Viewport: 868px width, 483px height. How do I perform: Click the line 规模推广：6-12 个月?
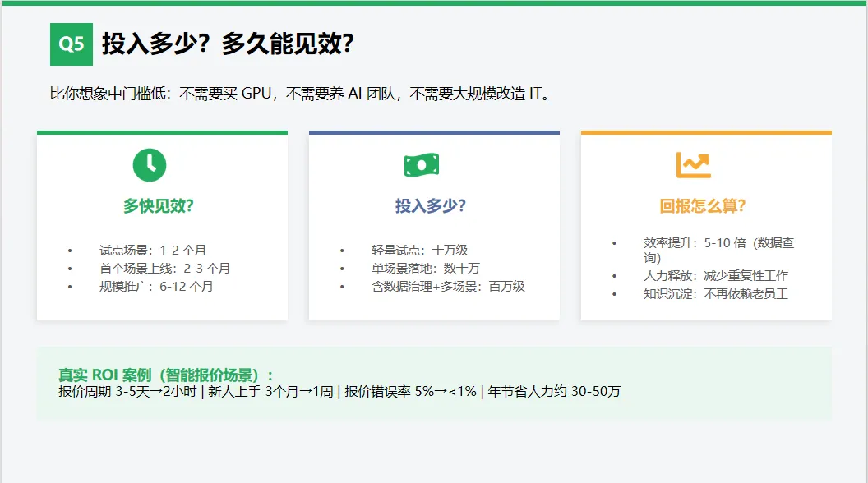tap(156, 287)
